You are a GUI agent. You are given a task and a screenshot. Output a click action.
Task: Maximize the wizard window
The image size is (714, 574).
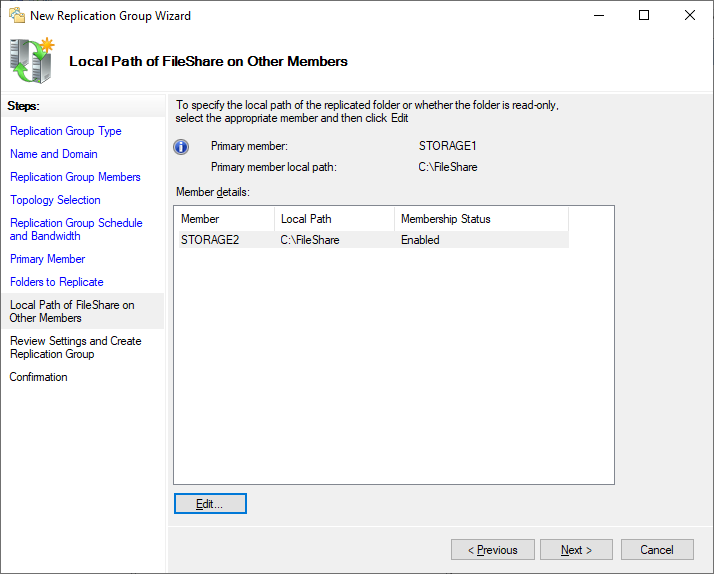644,15
